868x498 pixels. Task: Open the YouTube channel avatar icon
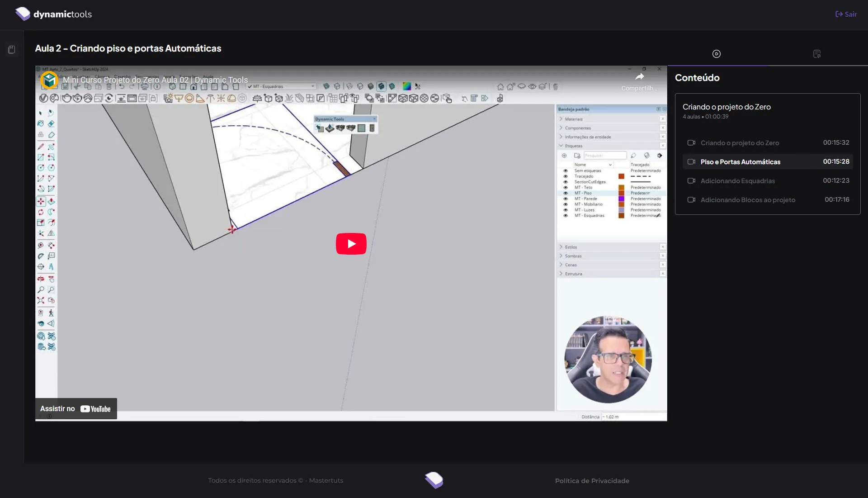pos(49,80)
